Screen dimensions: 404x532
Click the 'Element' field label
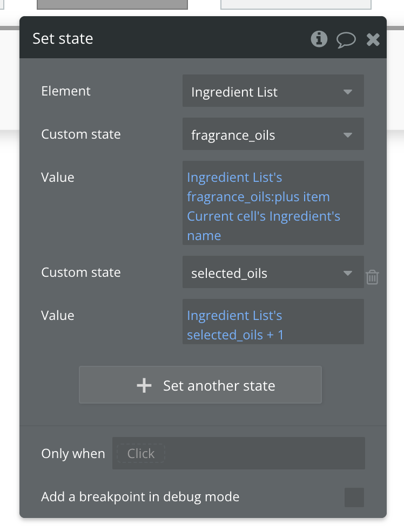point(66,91)
